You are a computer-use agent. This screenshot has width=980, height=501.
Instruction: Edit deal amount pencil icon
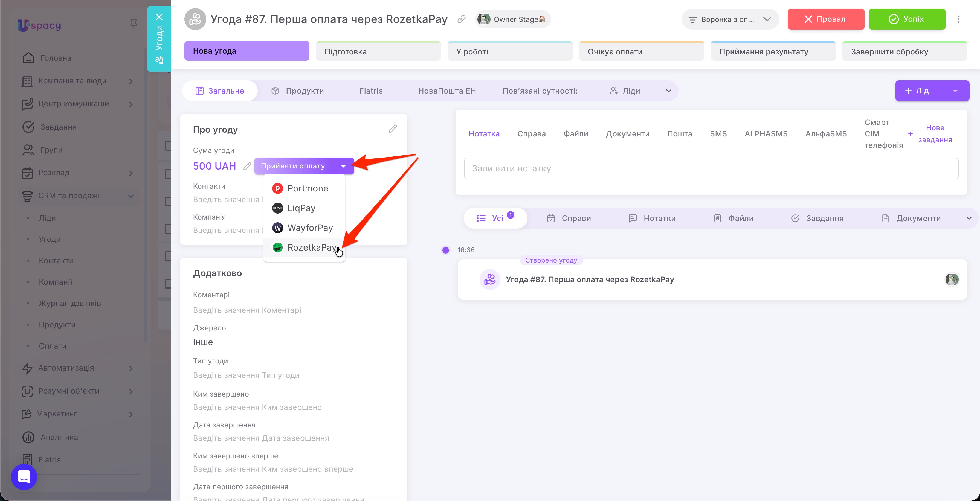pos(247,166)
